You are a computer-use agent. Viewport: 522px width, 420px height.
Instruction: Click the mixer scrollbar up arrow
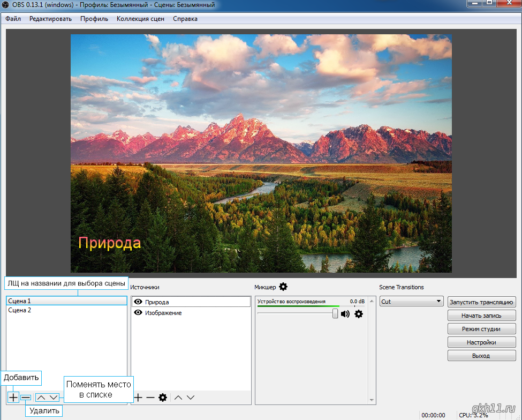tap(372, 301)
